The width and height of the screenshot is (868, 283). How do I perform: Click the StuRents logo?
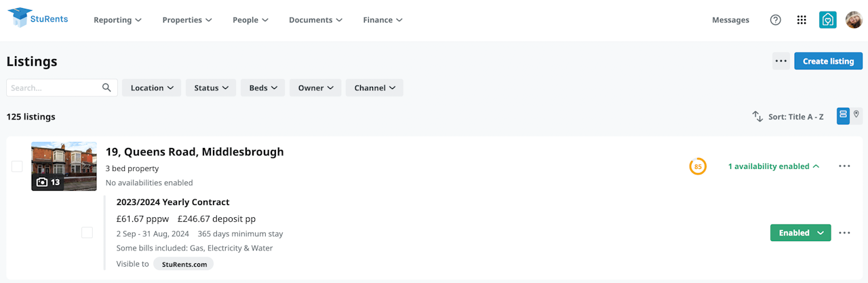pyautogui.click(x=38, y=18)
